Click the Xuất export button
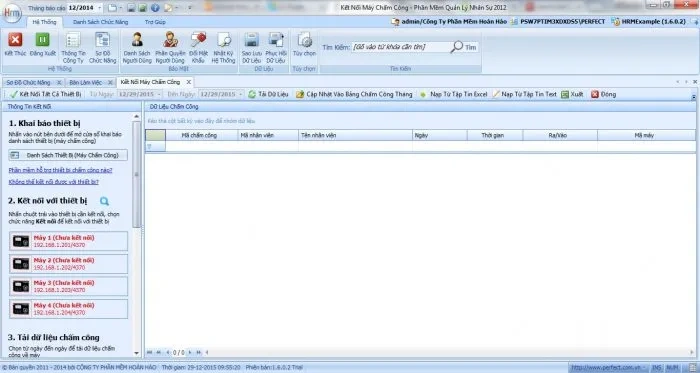The width and height of the screenshot is (700, 373). click(572, 94)
